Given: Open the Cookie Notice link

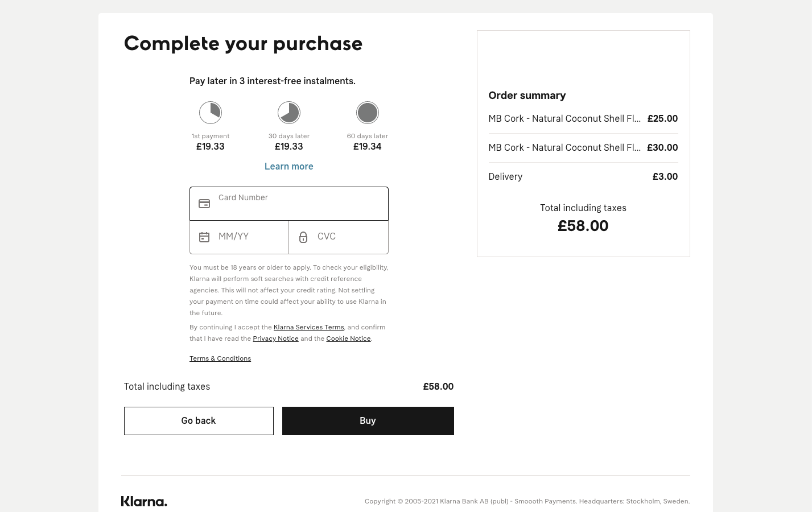Looking at the screenshot, I should click(348, 338).
